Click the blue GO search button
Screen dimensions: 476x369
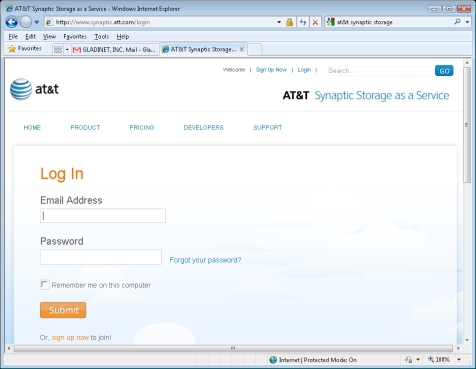444,71
